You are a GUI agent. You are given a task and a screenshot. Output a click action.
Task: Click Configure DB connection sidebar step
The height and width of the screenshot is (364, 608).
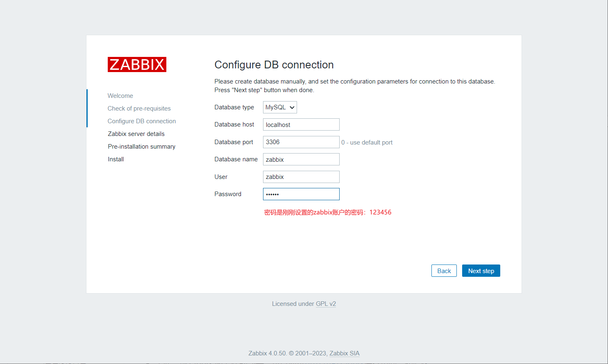141,121
